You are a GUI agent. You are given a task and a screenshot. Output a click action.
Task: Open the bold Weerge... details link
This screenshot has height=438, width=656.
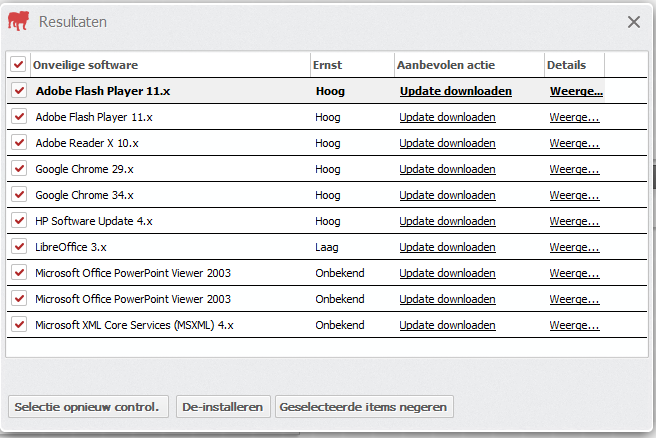(x=576, y=91)
